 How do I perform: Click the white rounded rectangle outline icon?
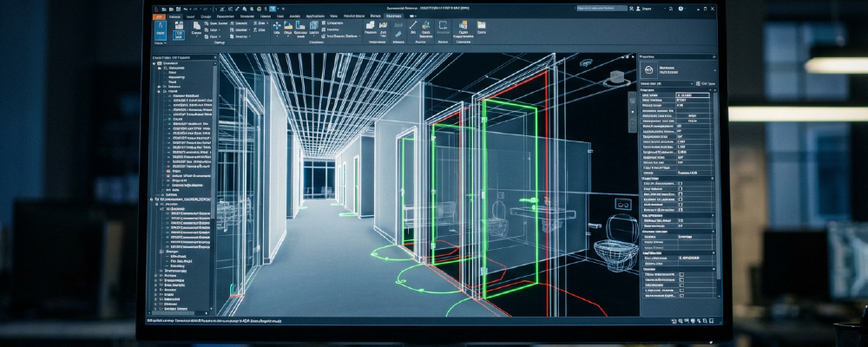click(x=443, y=25)
